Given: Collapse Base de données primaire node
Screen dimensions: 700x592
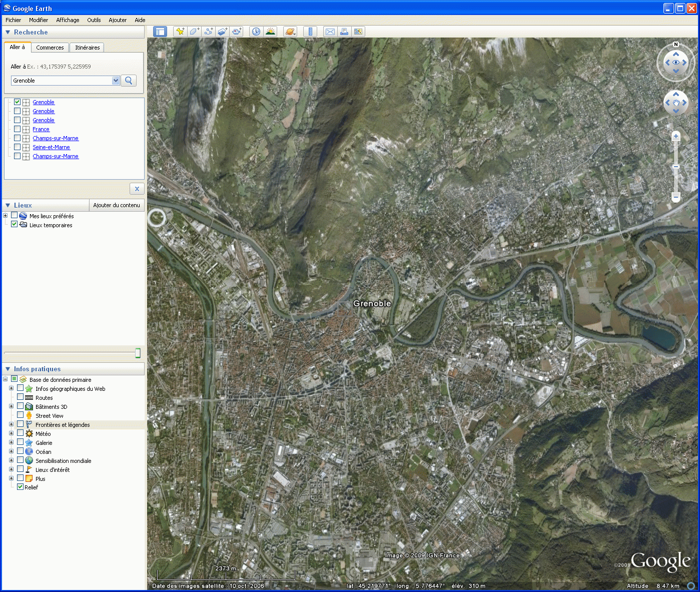Looking at the screenshot, I should [6, 379].
